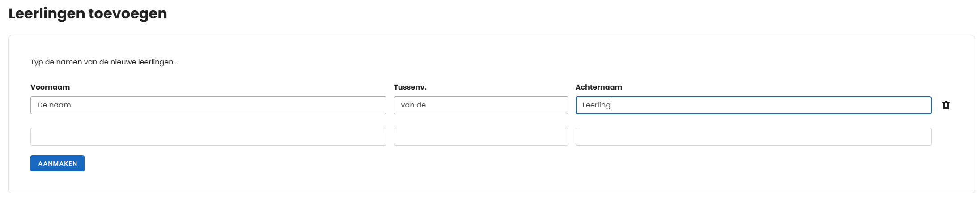Image resolution: width=980 pixels, height=210 pixels.
Task: Click the Achternaam column label
Action: click(x=598, y=87)
